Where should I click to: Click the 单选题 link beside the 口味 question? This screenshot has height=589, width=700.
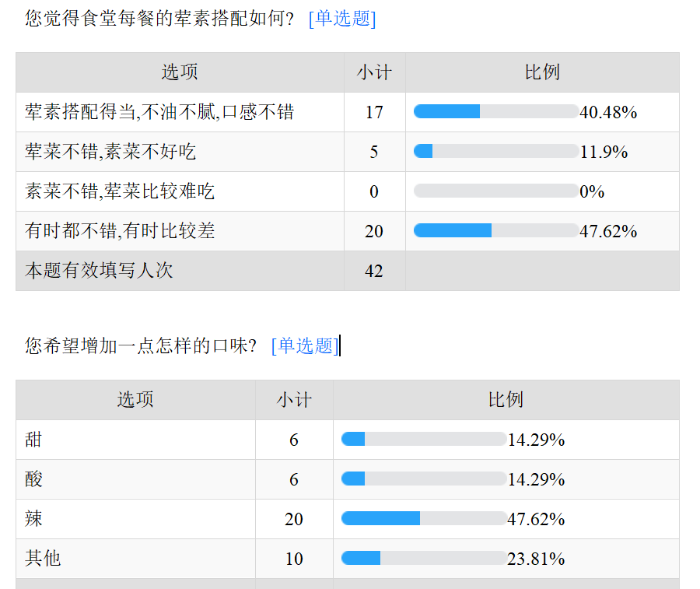point(305,346)
